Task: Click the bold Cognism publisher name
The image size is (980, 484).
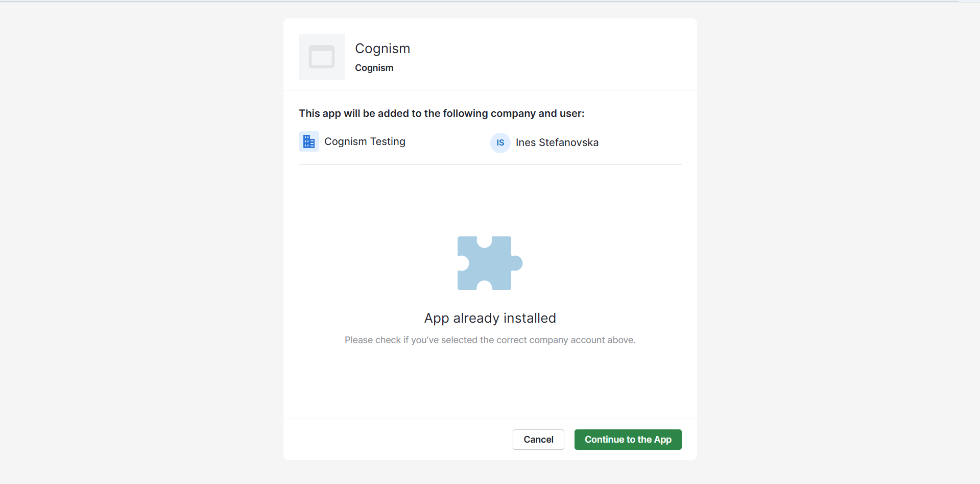Action: click(374, 68)
